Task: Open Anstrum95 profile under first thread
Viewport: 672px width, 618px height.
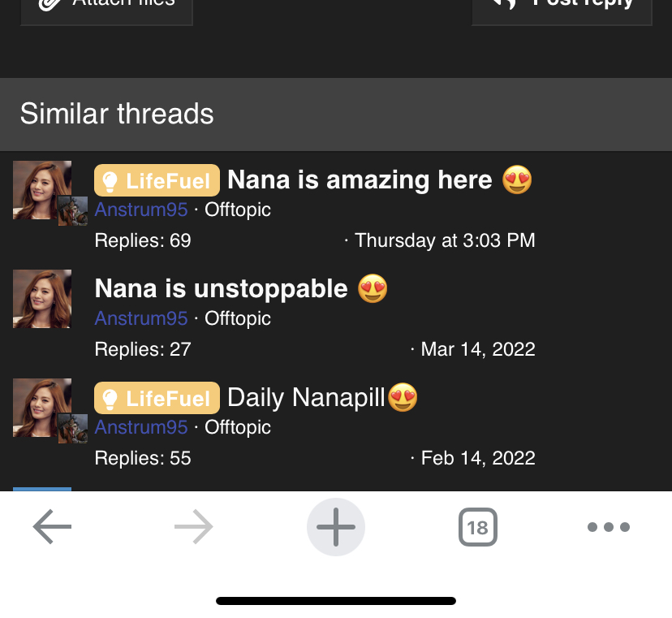Action: (141, 210)
